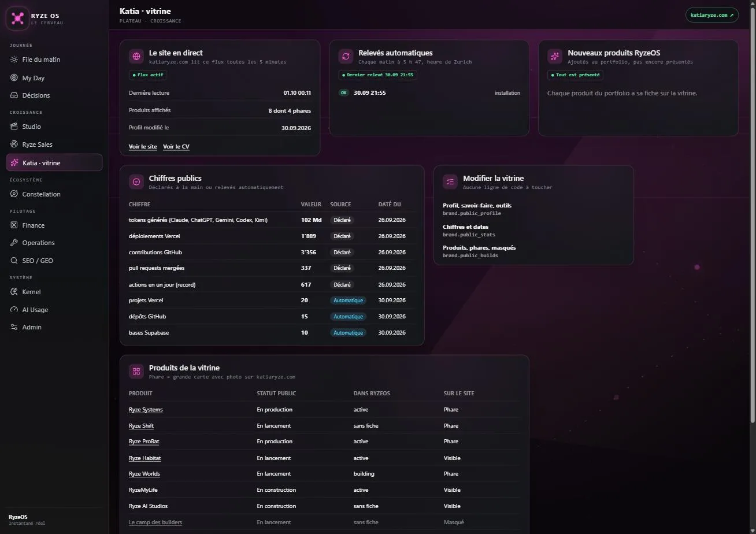Navigate to Studio
Image resolution: width=756 pixels, height=534 pixels.
point(54,127)
